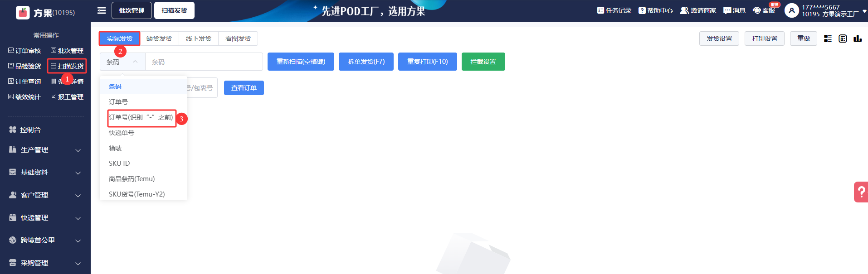The height and width of the screenshot is (274, 868).
Task: Switch to 扫描发货 top tab
Action: click(x=174, y=10)
